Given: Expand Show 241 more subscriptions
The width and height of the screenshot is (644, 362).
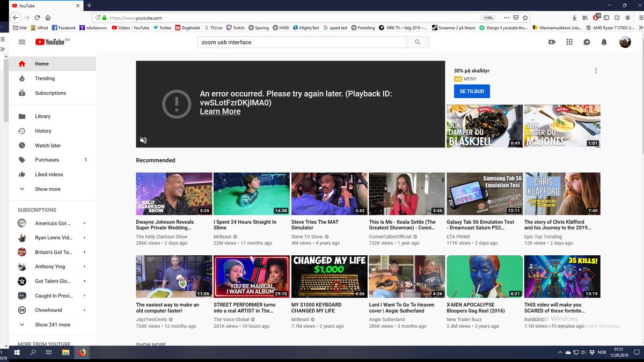Looking at the screenshot, I should pos(53,325).
